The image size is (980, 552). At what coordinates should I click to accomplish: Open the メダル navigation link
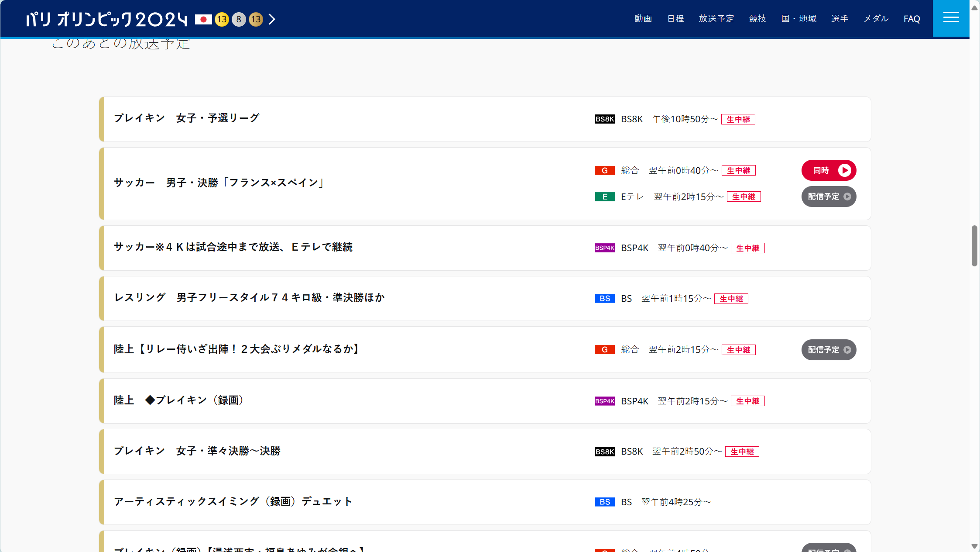(876, 19)
